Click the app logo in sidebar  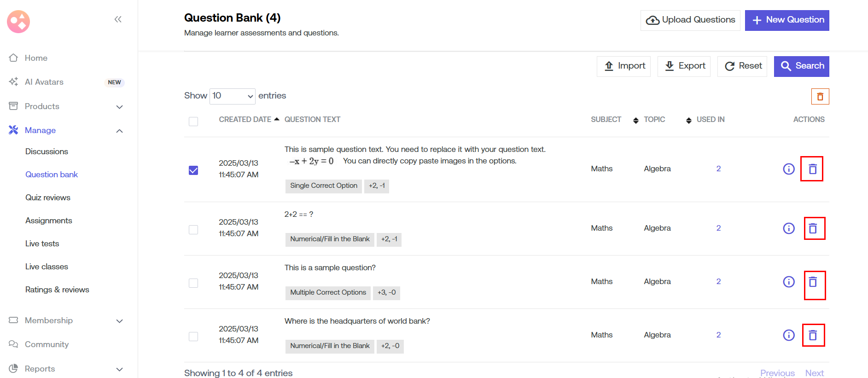(18, 22)
